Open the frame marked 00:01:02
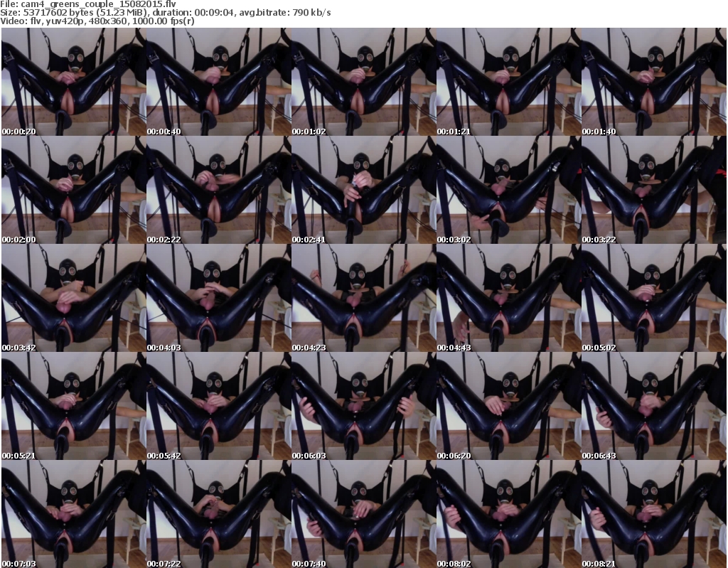The image size is (728, 568). click(x=363, y=82)
